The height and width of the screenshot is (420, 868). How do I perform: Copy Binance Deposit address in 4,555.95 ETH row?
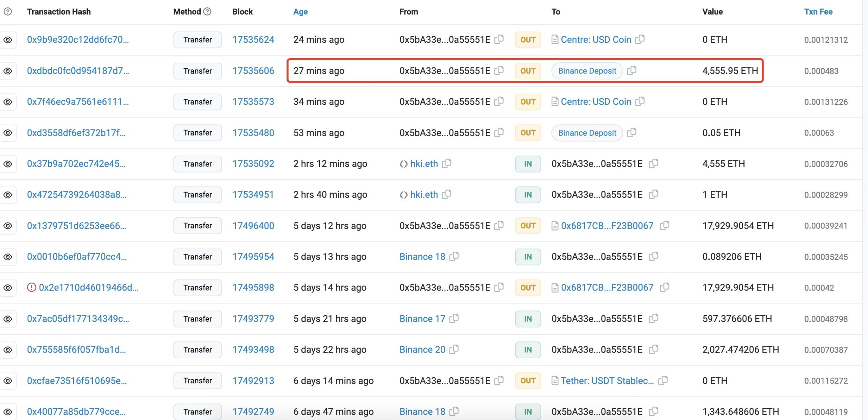point(632,71)
